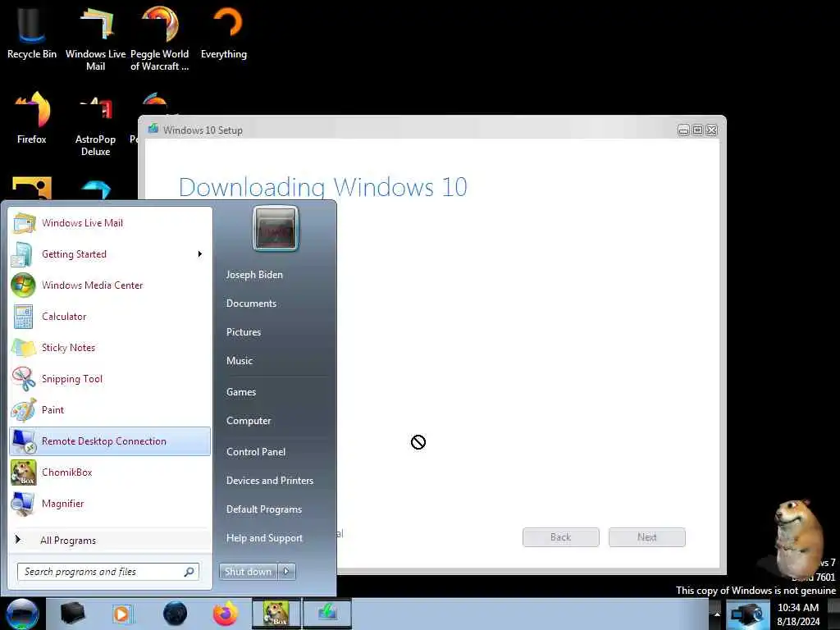Screen dimensions: 840x630
Task: Show hidden tray icons arrow
Action: [717, 614]
